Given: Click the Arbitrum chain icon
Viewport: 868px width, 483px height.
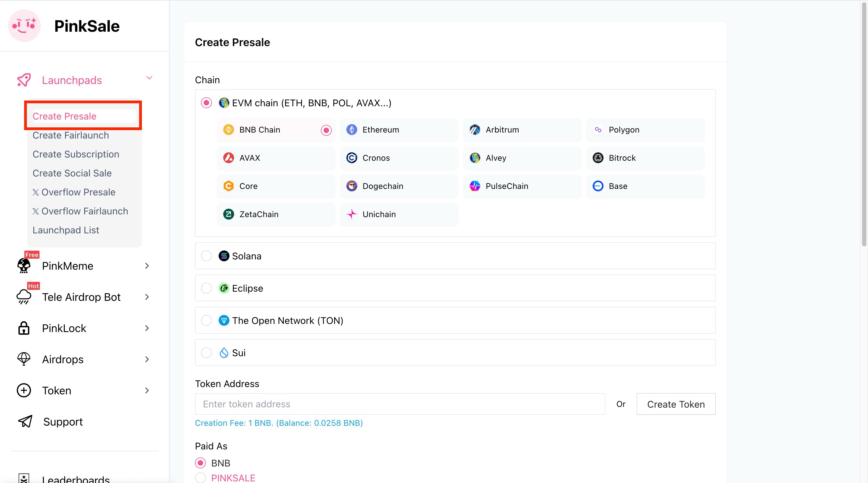Looking at the screenshot, I should pos(475,130).
